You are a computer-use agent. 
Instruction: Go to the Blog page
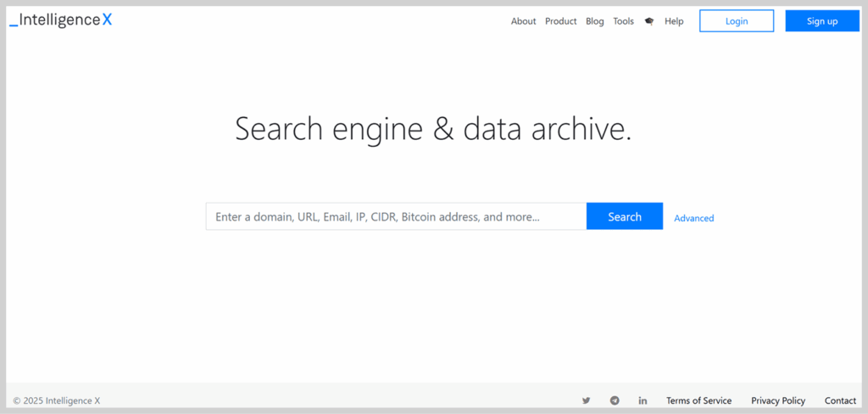(x=595, y=21)
